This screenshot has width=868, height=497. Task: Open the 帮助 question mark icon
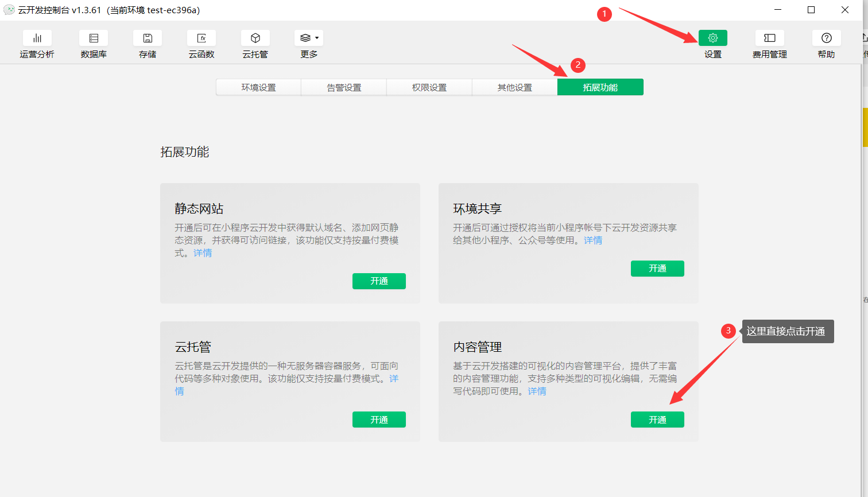pyautogui.click(x=827, y=38)
